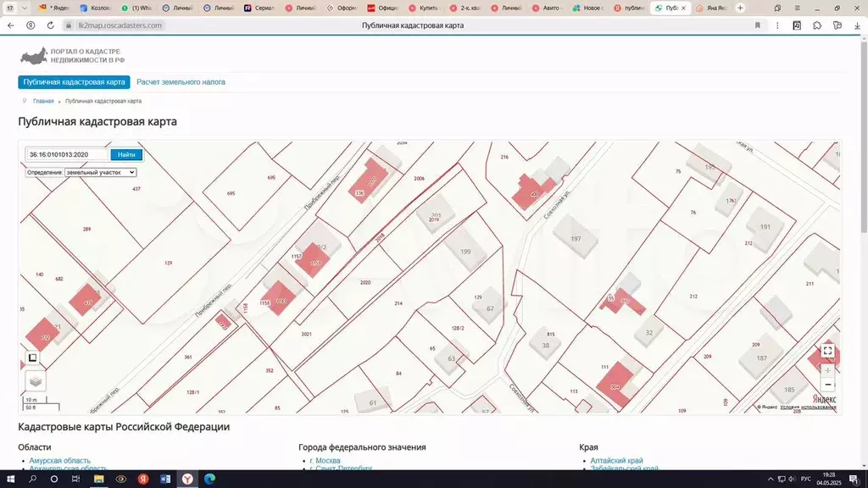Expand the tab group list chevron
Screen dimensions: 868x488
(25, 8)
